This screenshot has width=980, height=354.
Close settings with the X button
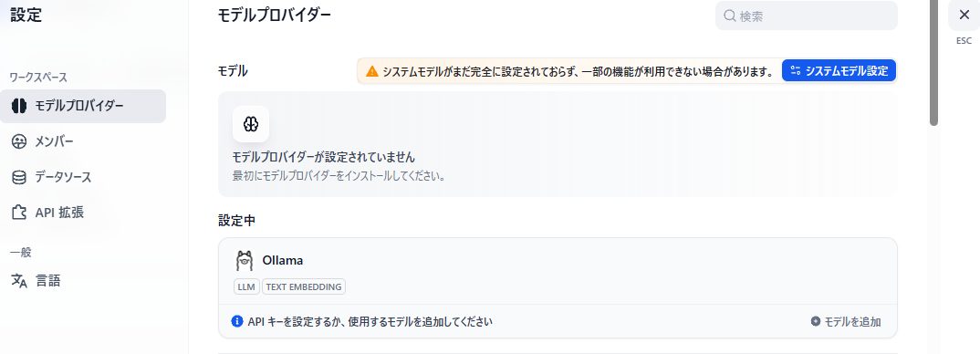(x=964, y=16)
